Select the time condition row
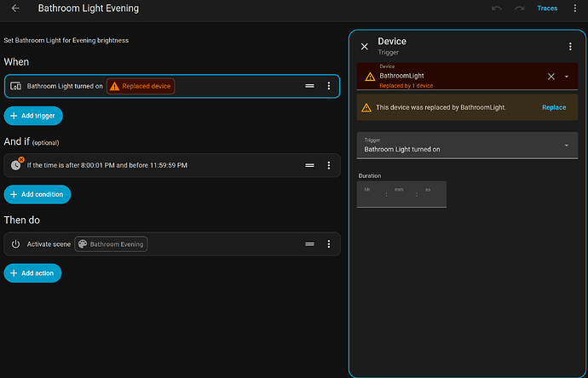The width and height of the screenshot is (588, 378). pos(172,165)
